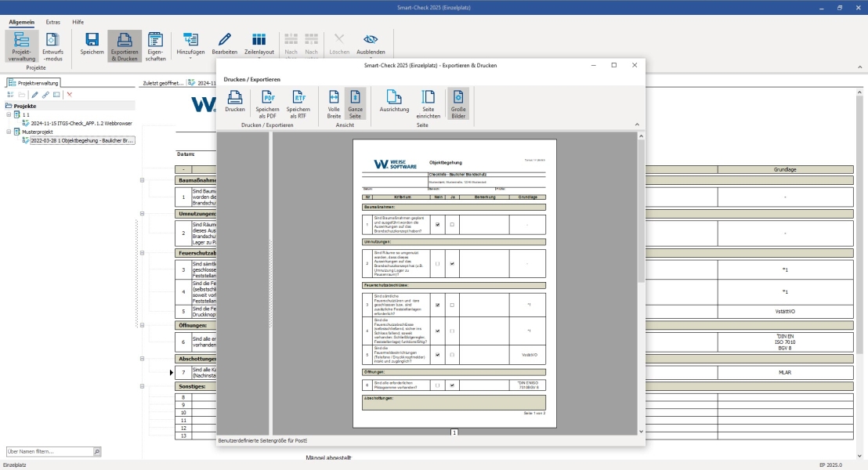
Task: Save the checklist as PDF
Action: point(267,103)
